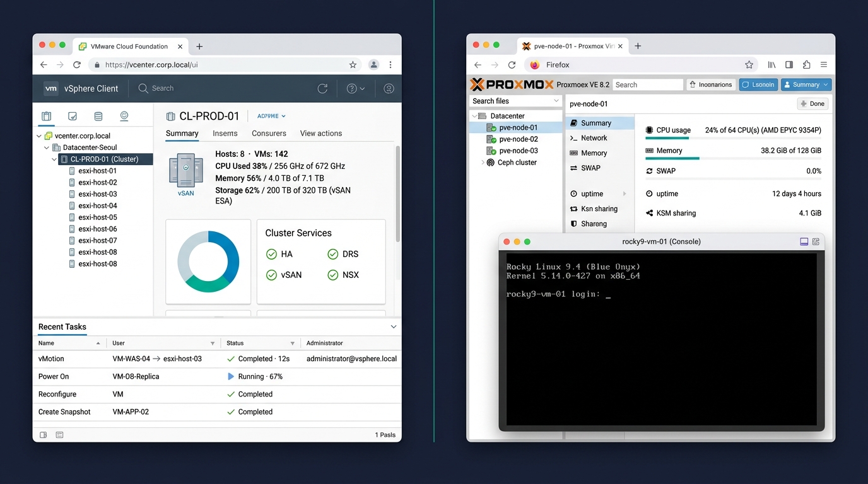The height and width of the screenshot is (484, 868).
Task: Select the Networking inventory icon
Action: coord(124,116)
